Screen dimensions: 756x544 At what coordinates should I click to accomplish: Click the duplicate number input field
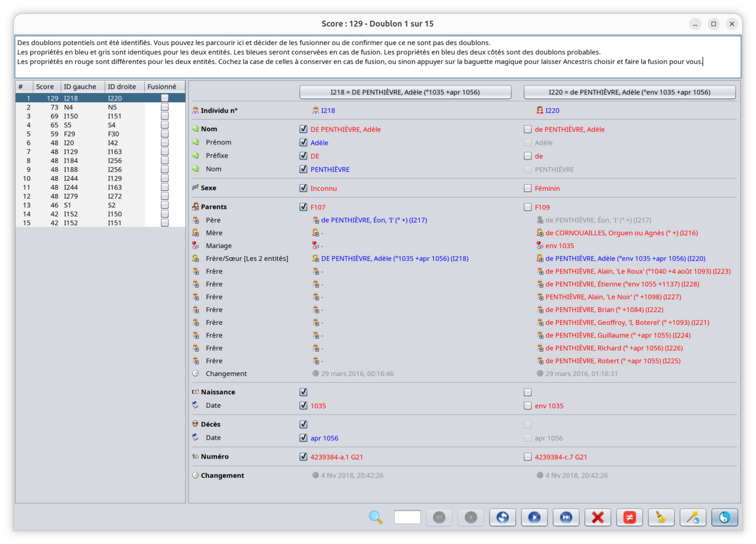point(407,517)
